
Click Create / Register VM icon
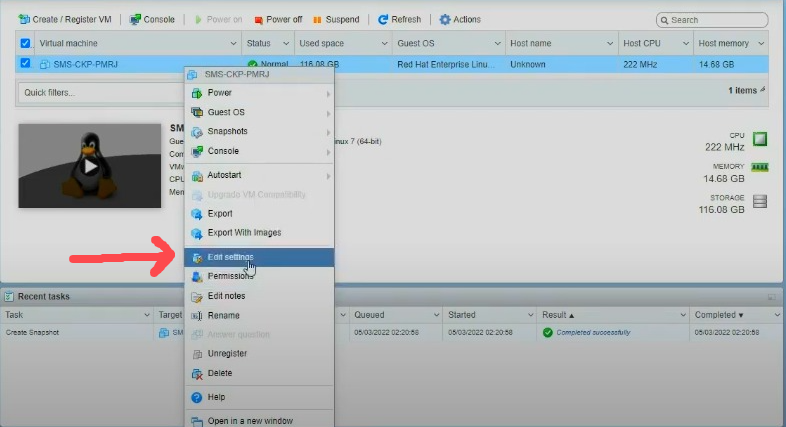point(24,20)
